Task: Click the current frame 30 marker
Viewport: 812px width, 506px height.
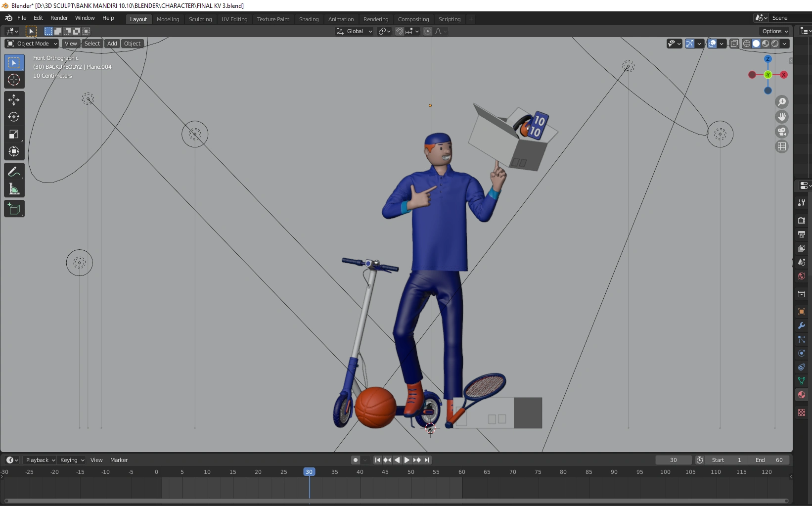Action: pyautogui.click(x=309, y=472)
